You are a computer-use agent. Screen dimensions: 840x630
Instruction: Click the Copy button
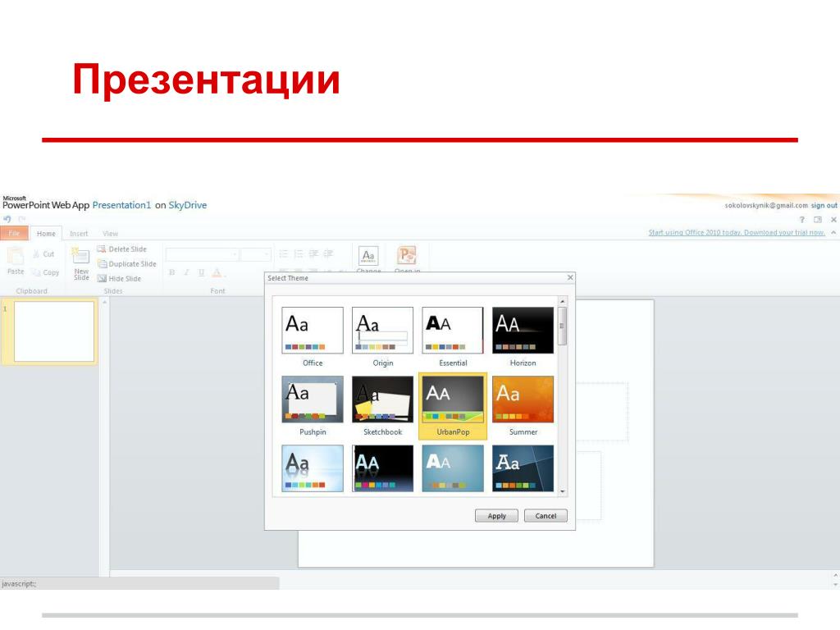click(x=45, y=272)
